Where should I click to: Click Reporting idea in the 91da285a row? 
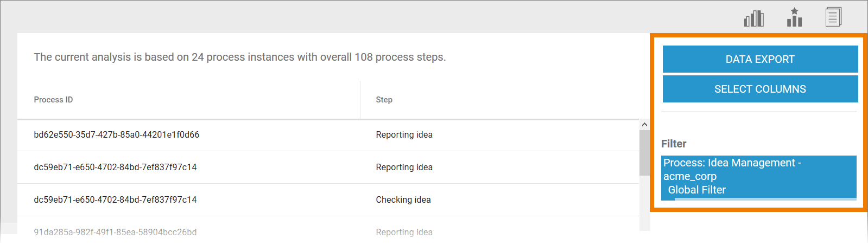tap(404, 232)
